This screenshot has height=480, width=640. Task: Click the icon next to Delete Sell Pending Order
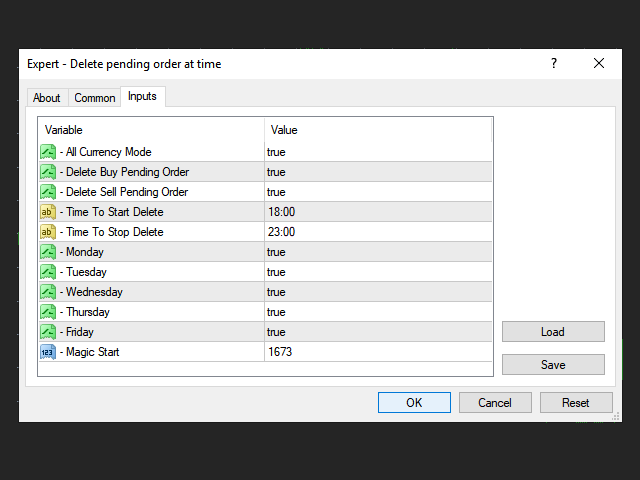(x=48, y=192)
